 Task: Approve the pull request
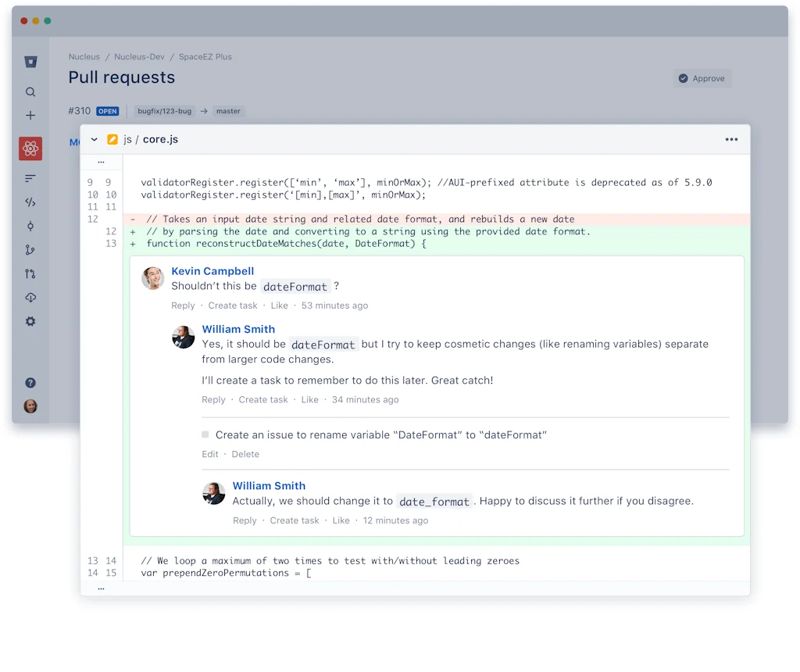coord(702,78)
